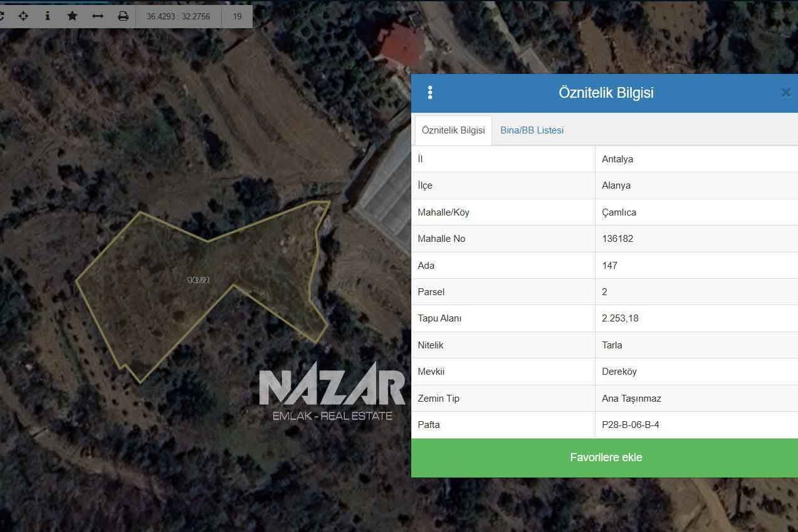Click the refresh icon in toolbar
This screenshot has width=798, height=532.
pyautogui.click(x=2, y=16)
